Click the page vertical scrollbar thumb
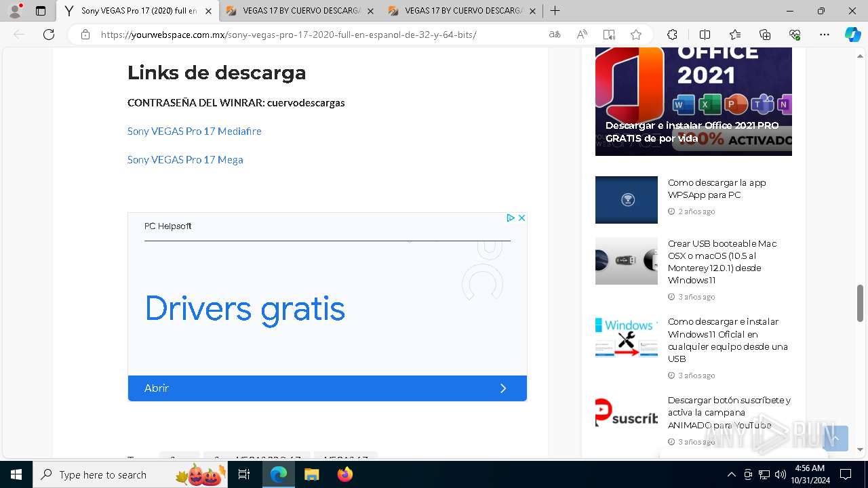This screenshot has height=488, width=868. point(861,304)
